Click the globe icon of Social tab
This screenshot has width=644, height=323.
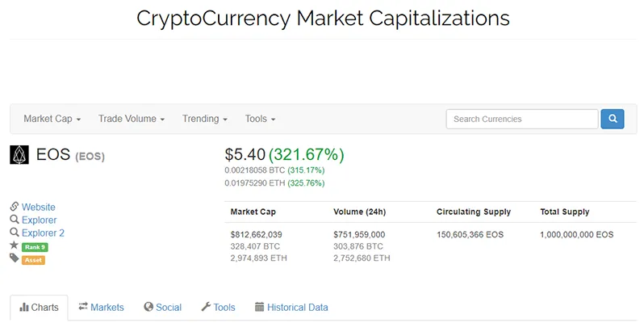(x=148, y=307)
